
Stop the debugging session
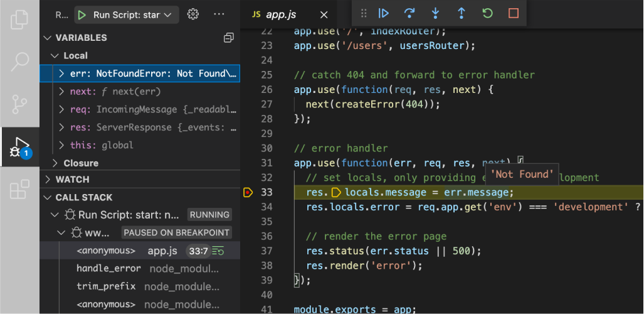514,13
